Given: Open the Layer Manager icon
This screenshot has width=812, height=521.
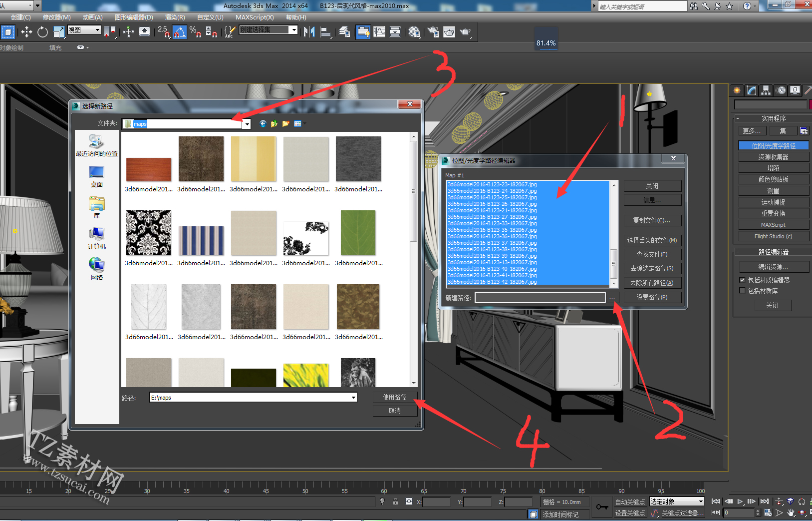Looking at the screenshot, I should tap(344, 32).
